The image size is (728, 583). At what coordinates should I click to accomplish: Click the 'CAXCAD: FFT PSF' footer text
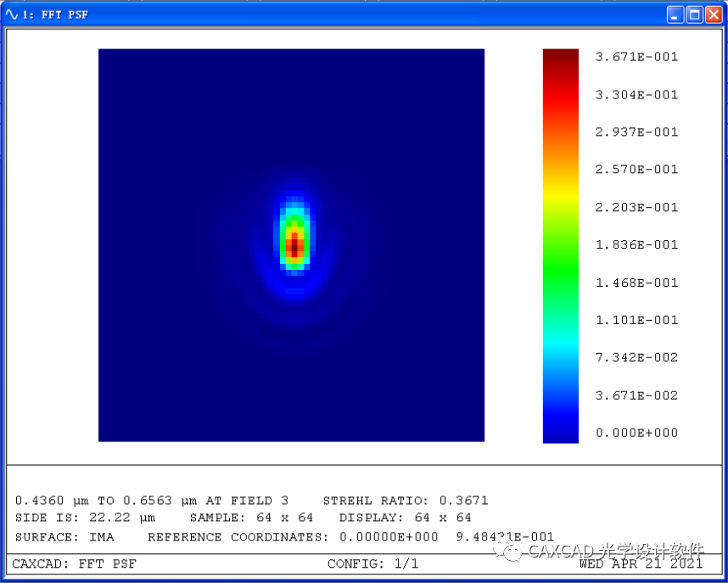click(x=74, y=563)
